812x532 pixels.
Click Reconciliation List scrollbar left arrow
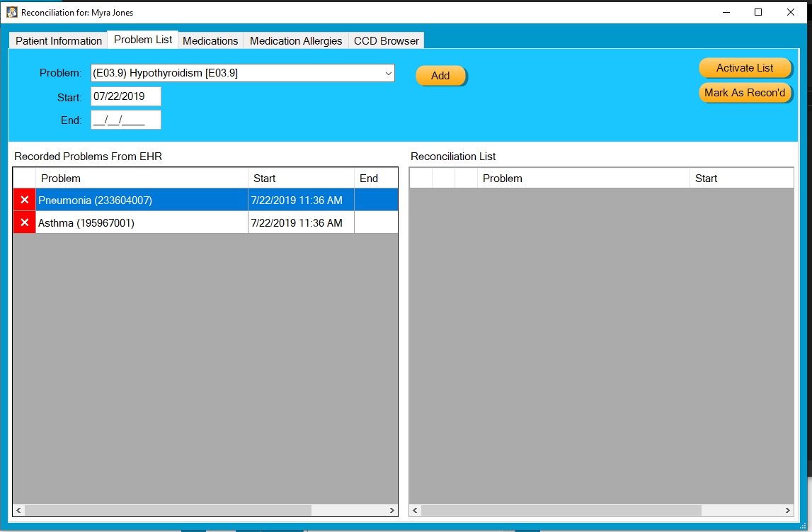pyautogui.click(x=415, y=510)
